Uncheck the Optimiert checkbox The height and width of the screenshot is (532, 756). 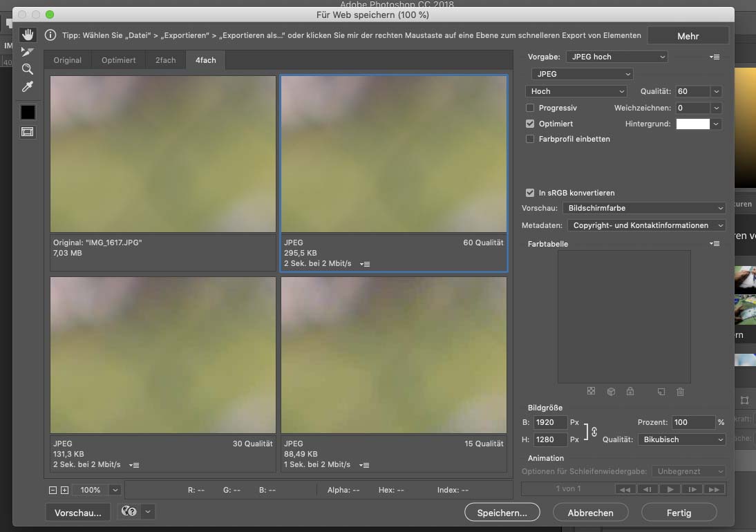point(530,124)
